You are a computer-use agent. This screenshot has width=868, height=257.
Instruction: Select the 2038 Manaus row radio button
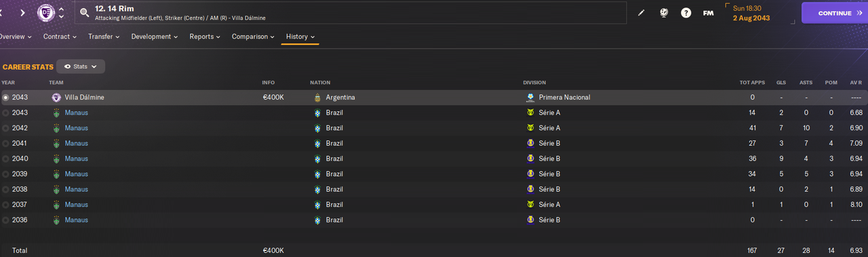click(x=6, y=189)
